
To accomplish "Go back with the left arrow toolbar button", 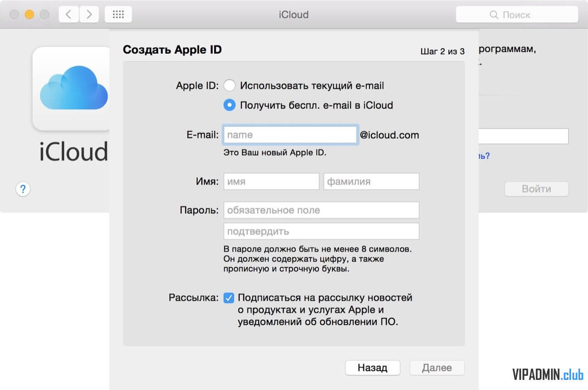I will click(68, 15).
